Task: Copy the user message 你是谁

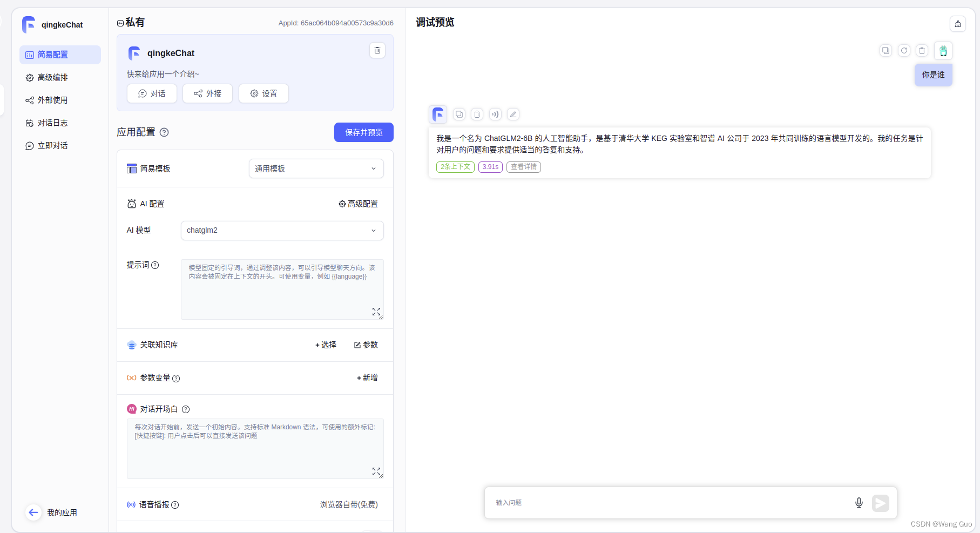Action: 886,50
